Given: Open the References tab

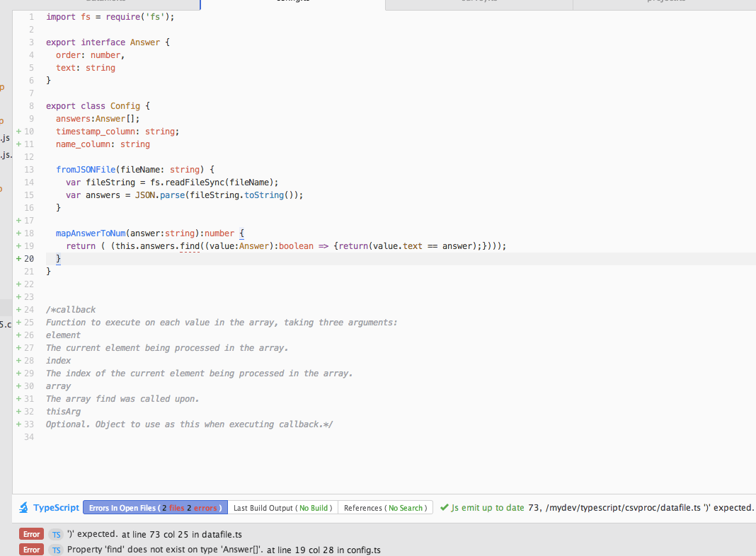Looking at the screenshot, I should (x=385, y=508).
